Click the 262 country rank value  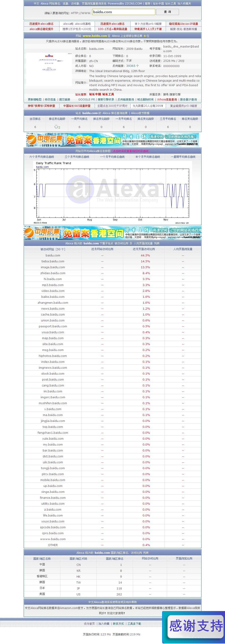[119, 594]
